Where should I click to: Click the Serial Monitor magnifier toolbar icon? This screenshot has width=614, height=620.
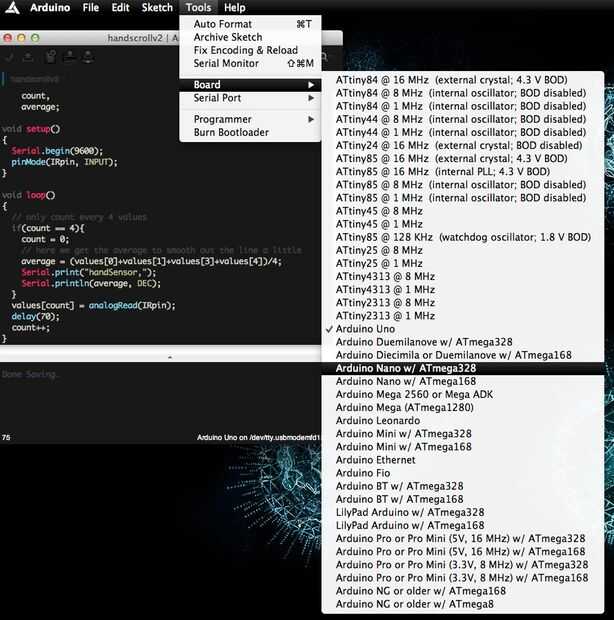[x=324, y=58]
